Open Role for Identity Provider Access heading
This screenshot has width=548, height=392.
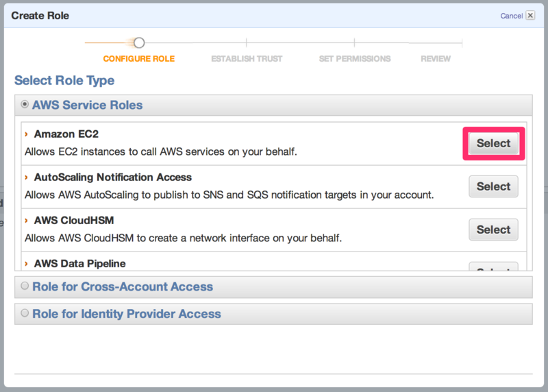pyautogui.click(x=127, y=314)
